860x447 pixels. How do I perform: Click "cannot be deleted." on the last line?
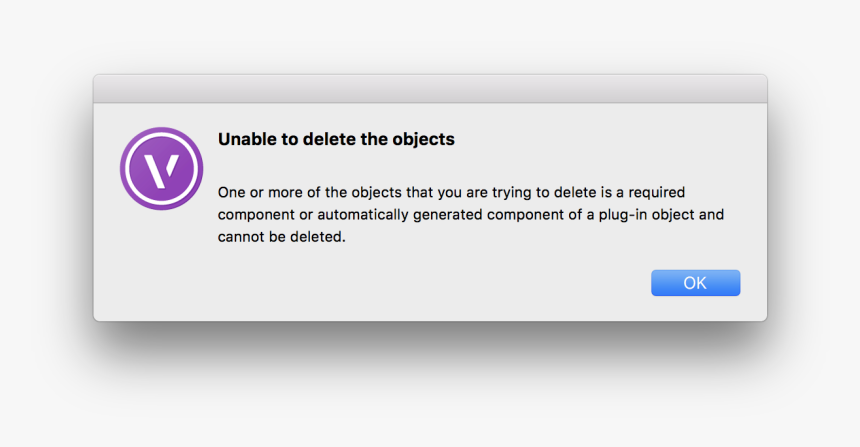(281, 237)
